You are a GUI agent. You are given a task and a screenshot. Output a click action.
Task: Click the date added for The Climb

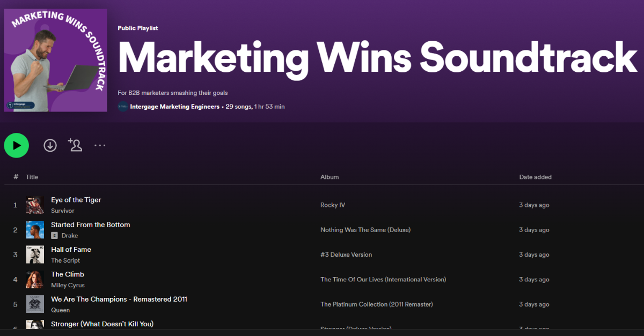534,279
